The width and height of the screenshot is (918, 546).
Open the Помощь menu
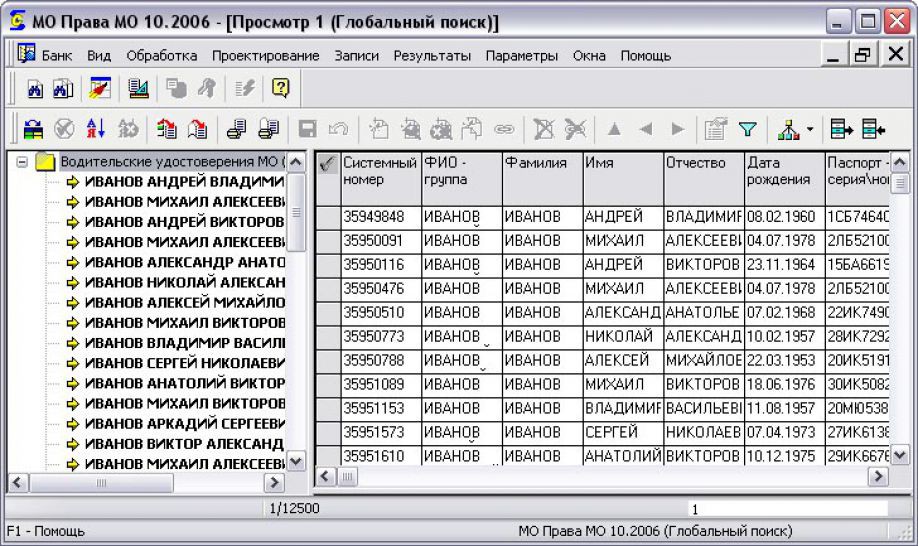pyautogui.click(x=646, y=56)
